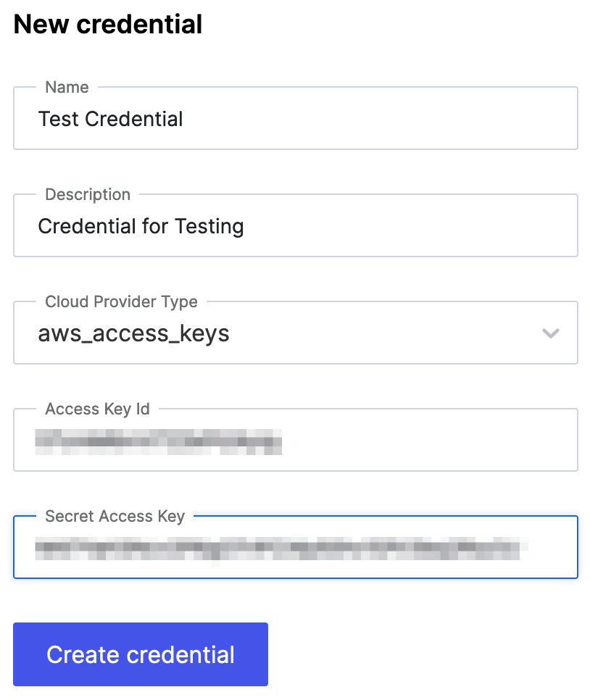Click the "Name" field label

click(67, 87)
